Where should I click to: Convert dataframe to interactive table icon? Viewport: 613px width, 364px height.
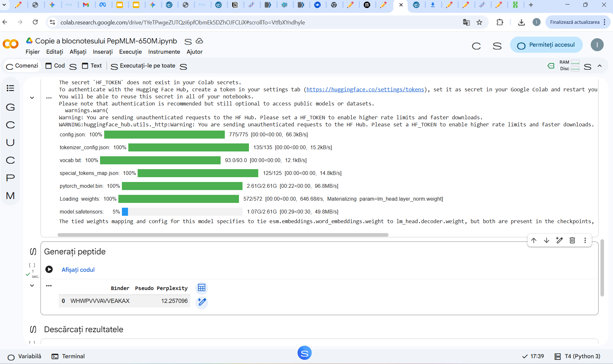(x=202, y=288)
